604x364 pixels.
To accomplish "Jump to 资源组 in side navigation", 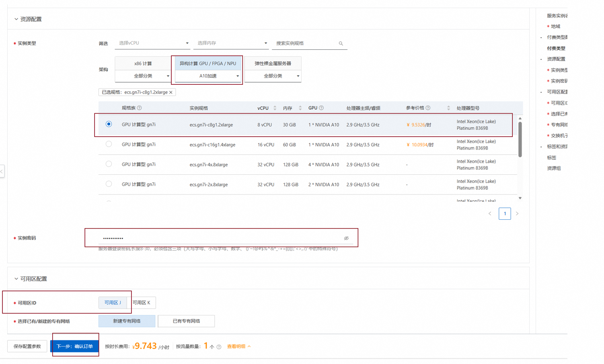I will 554,168.
